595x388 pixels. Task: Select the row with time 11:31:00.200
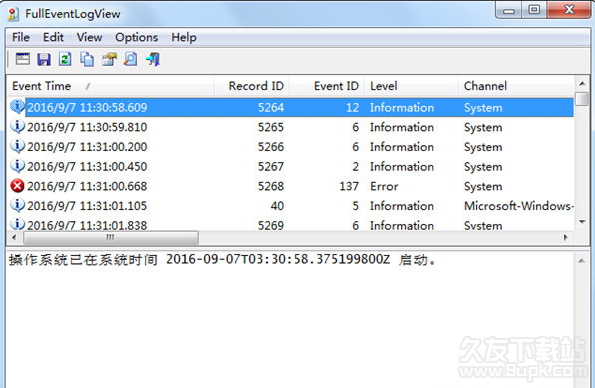[291, 147]
